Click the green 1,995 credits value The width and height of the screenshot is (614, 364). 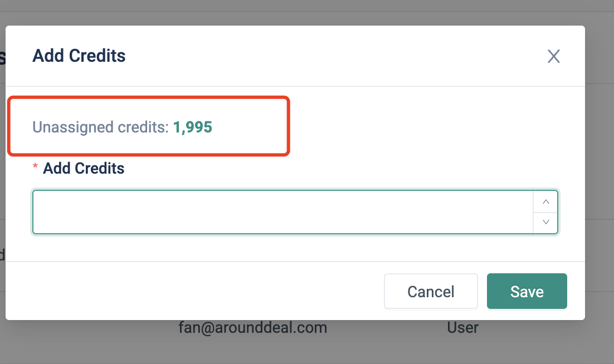pyautogui.click(x=193, y=127)
